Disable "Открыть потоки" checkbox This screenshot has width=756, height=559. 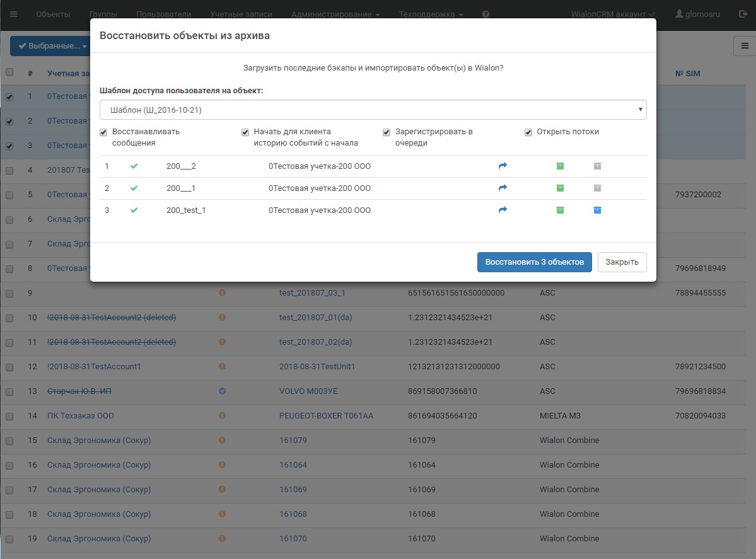528,132
